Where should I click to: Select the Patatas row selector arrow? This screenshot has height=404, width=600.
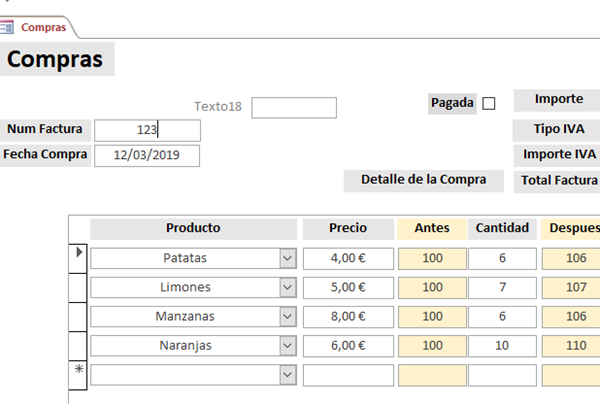click(80, 253)
